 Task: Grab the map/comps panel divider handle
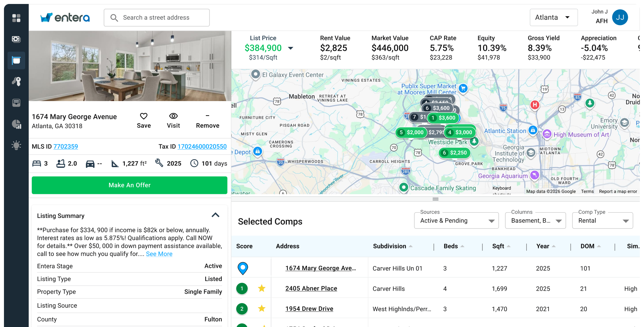pos(436,199)
